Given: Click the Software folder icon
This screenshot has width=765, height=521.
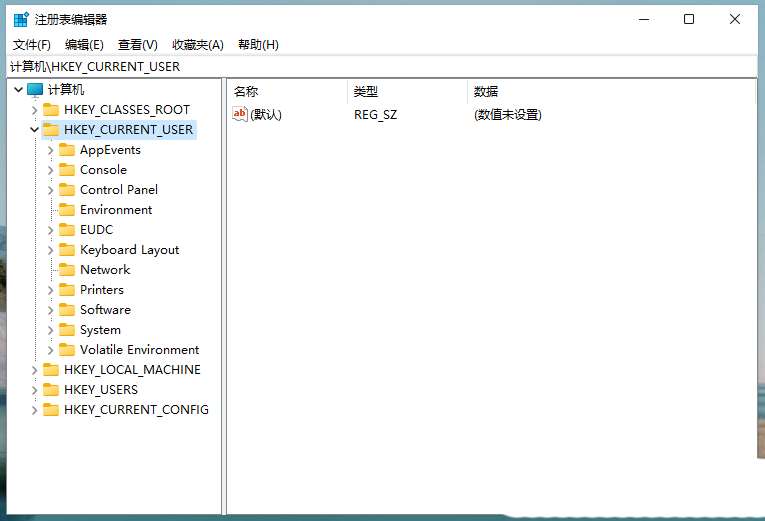Looking at the screenshot, I should click(x=67, y=310).
